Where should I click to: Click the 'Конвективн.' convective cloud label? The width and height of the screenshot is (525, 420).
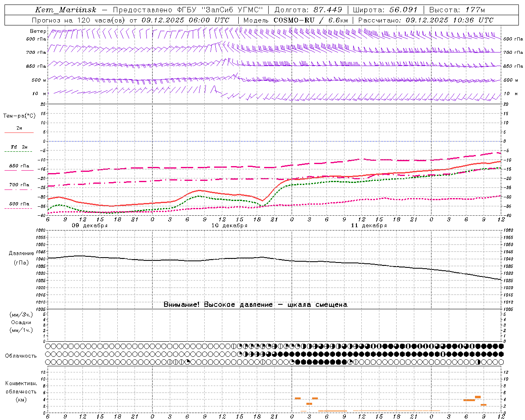(21, 383)
